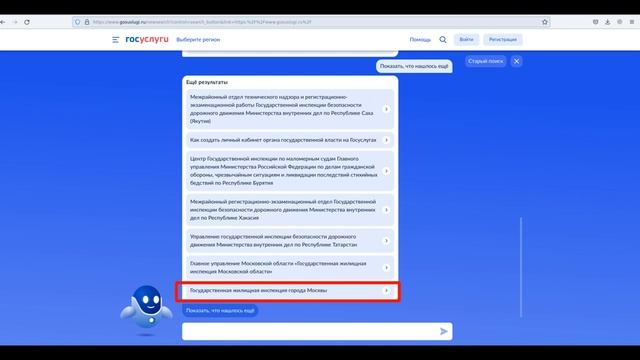Open the site search magnifier

click(x=443, y=40)
